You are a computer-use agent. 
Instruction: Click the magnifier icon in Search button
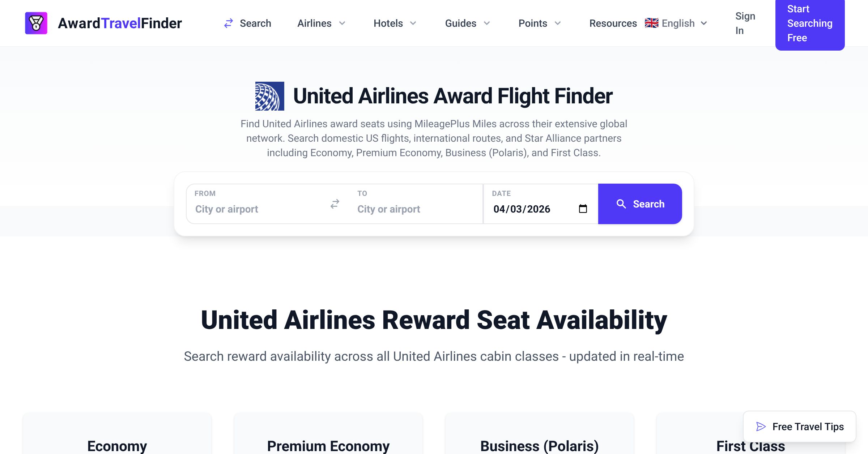point(621,204)
